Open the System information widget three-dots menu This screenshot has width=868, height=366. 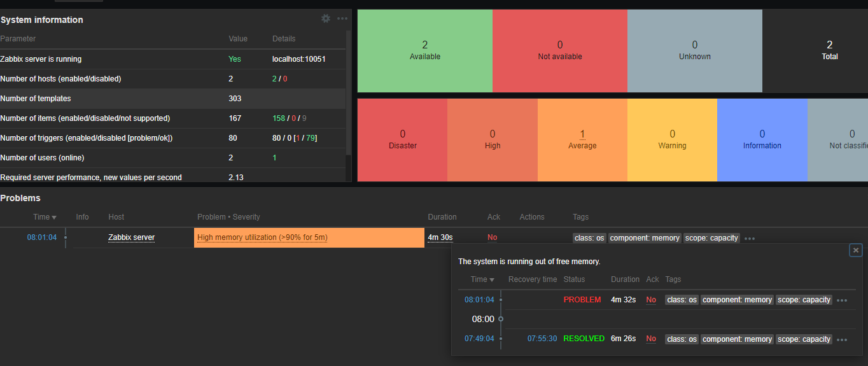click(342, 18)
